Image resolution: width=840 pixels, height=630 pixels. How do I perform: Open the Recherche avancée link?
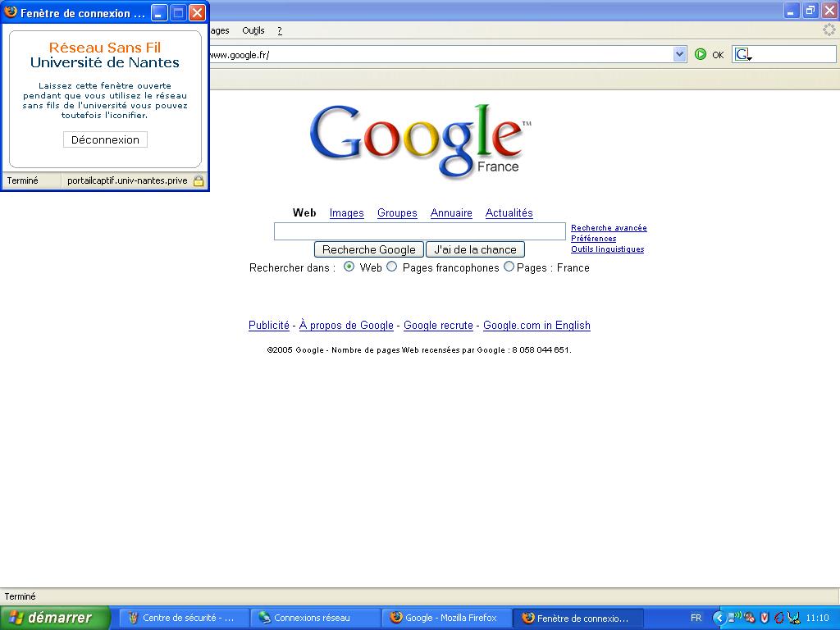pyautogui.click(x=609, y=228)
